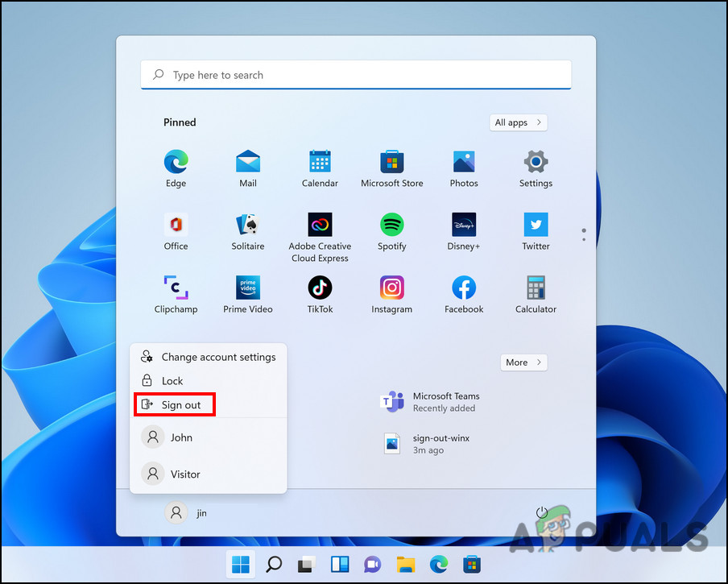Open the Spotify app
The width and height of the screenshot is (728, 584).
(392, 232)
